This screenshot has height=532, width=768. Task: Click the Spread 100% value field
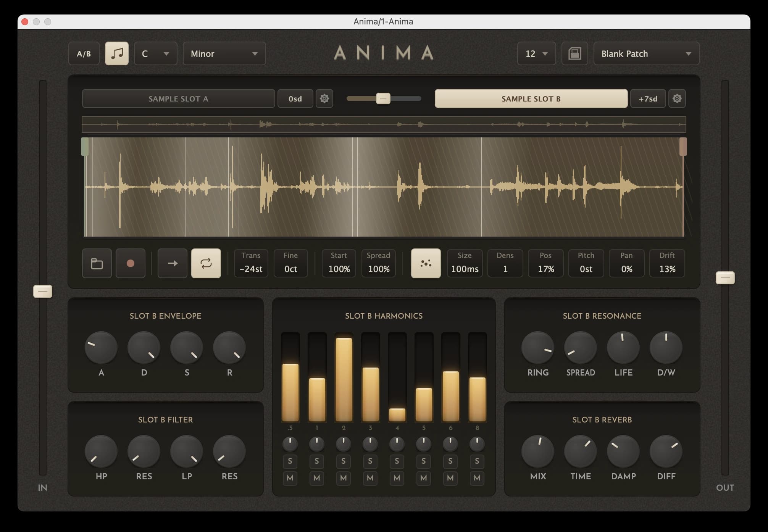(x=379, y=263)
